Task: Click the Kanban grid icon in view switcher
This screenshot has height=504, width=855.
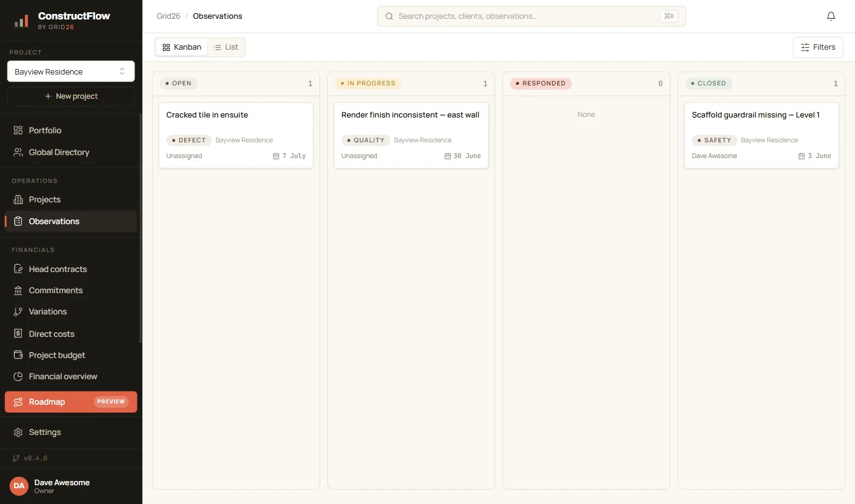Action: 166,47
